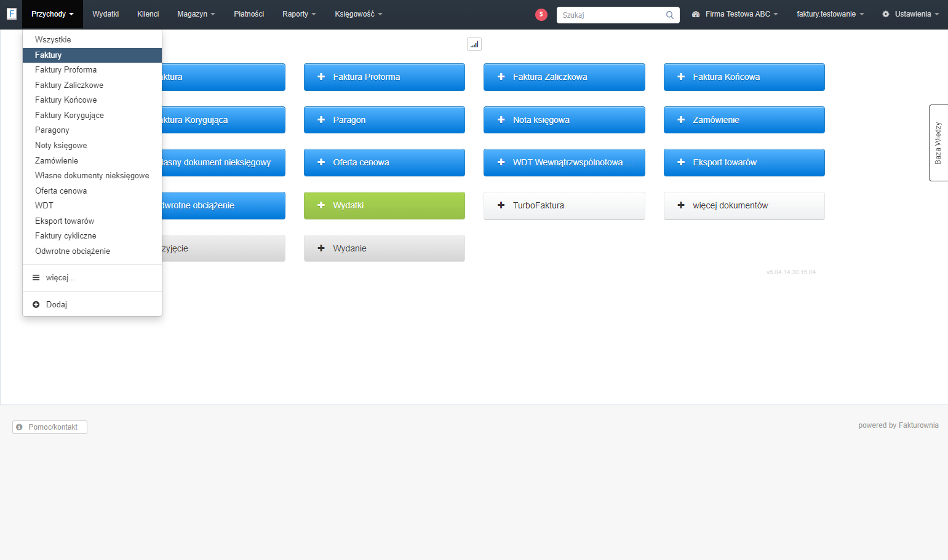Screen dimensions: 948x560
Task: Click the red notification badge
Action: pyautogui.click(x=541, y=15)
